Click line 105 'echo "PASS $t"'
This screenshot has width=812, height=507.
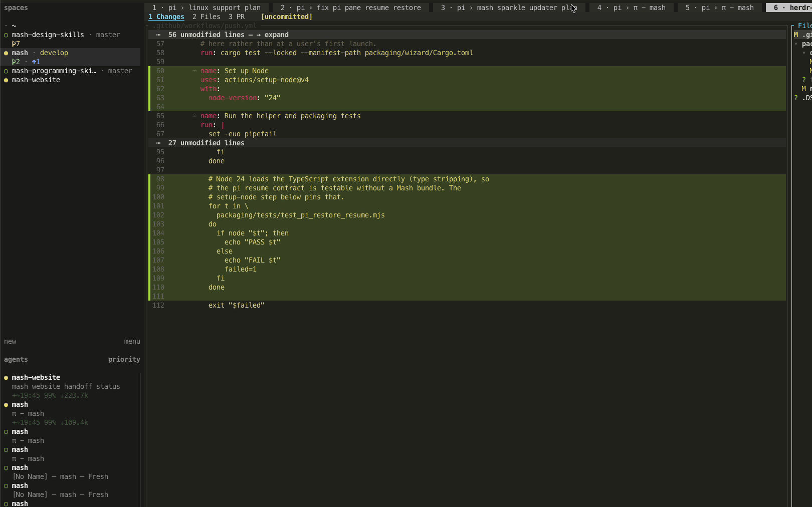(x=252, y=242)
